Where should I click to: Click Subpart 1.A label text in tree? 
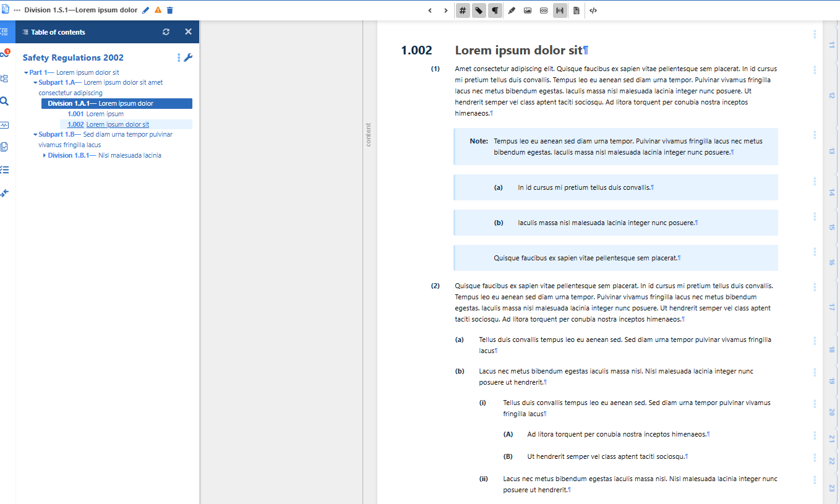pyautogui.click(x=56, y=82)
